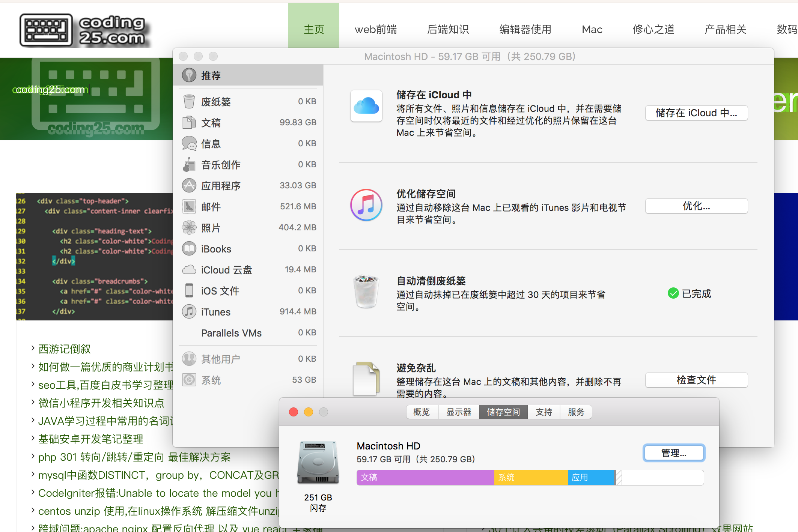Image resolution: width=798 pixels, height=532 pixels.
Task: Click the yellow minimize button of storage window
Action: pos(309,412)
